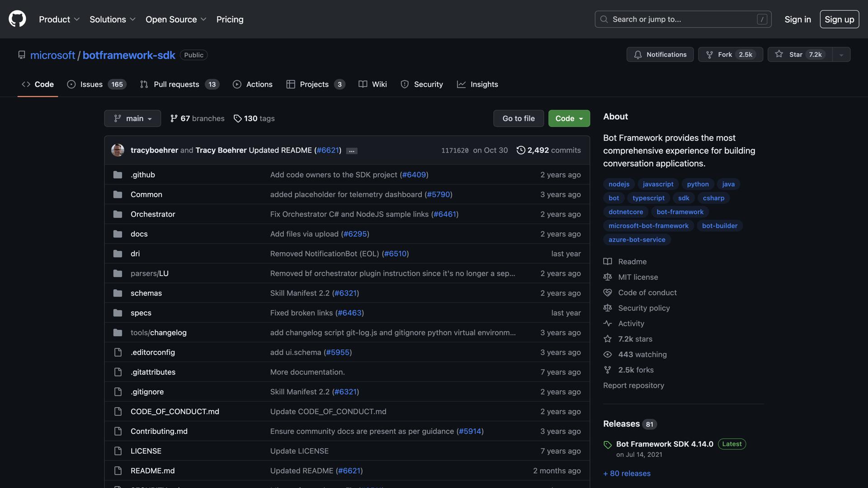Click the commit history progress counter 2,492 commits
The image size is (868, 488).
(x=549, y=150)
